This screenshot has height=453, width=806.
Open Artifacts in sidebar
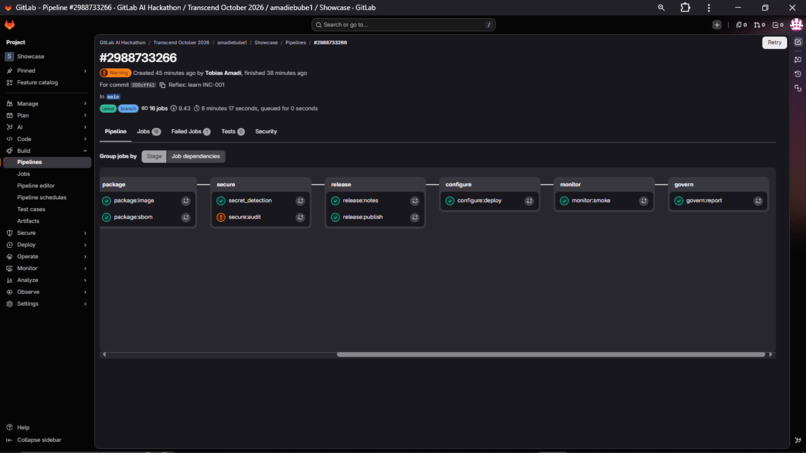click(28, 222)
